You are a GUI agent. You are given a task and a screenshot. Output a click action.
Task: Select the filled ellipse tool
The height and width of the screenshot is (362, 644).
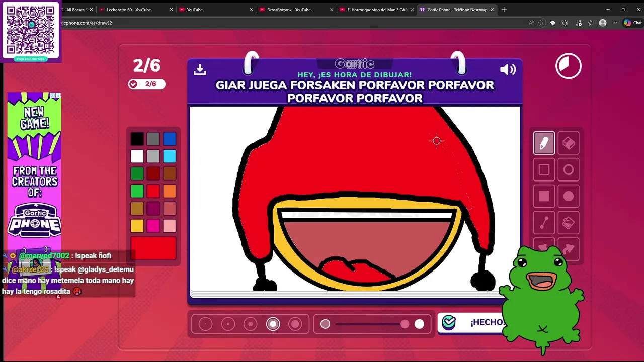click(569, 197)
